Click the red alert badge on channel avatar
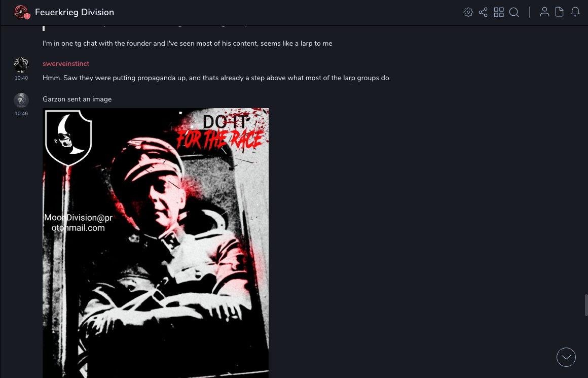 click(27, 16)
